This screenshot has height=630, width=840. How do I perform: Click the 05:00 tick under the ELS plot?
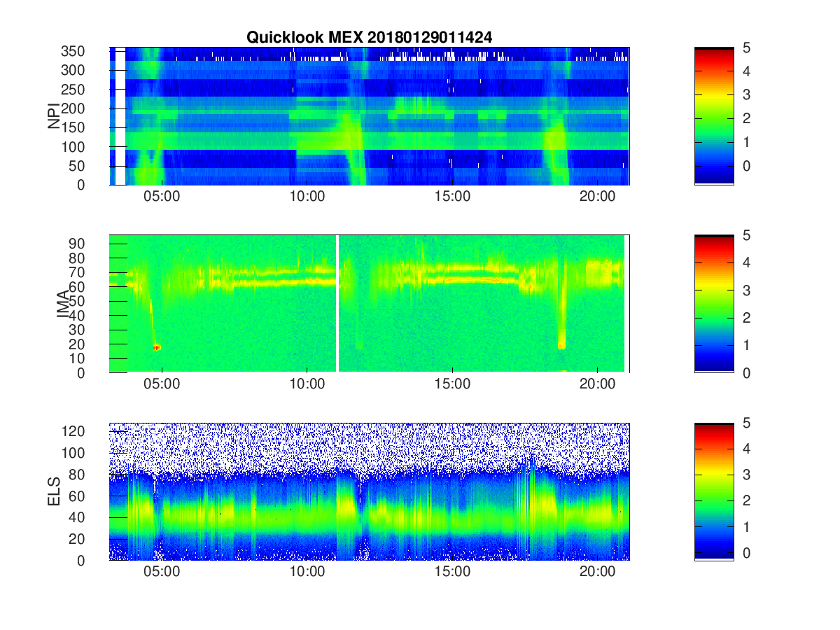(162, 573)
